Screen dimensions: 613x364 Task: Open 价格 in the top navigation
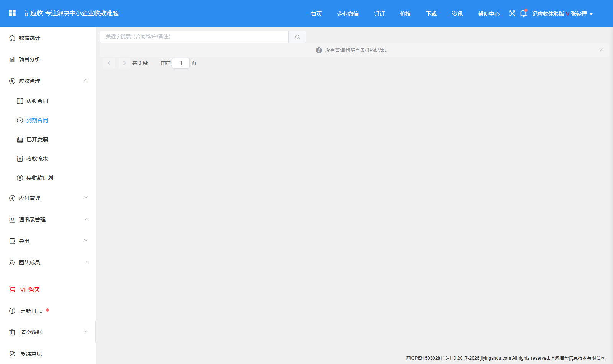405,14
